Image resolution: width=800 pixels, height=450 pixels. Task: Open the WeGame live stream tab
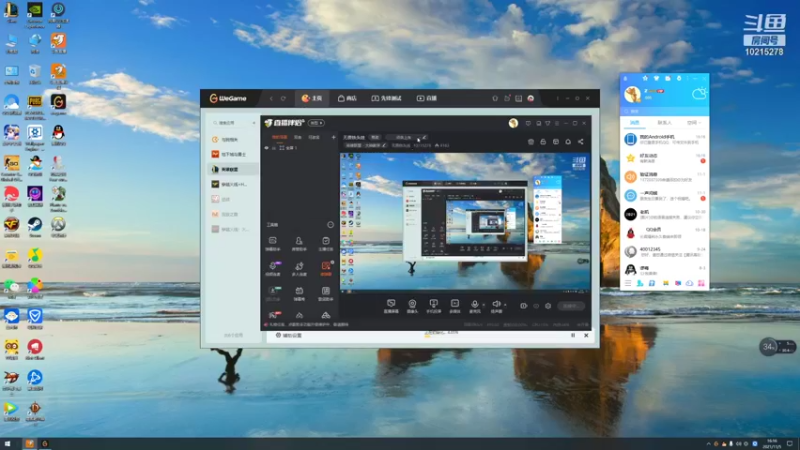[x=427, y=98]
